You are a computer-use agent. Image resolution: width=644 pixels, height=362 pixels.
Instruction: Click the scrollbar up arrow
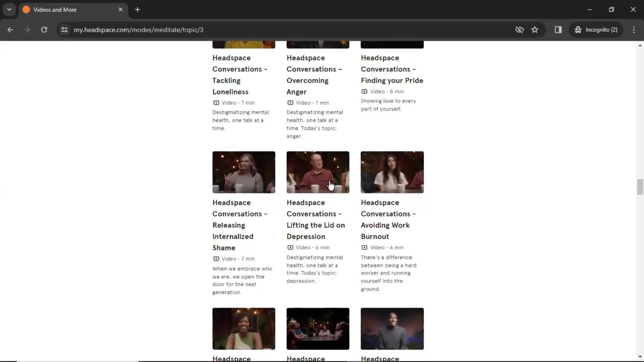[x=640, y=45]
